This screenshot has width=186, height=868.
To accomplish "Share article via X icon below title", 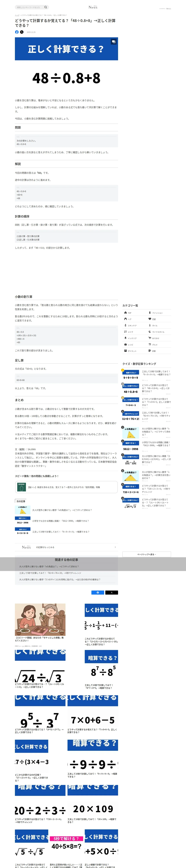I will coord(22,32).
